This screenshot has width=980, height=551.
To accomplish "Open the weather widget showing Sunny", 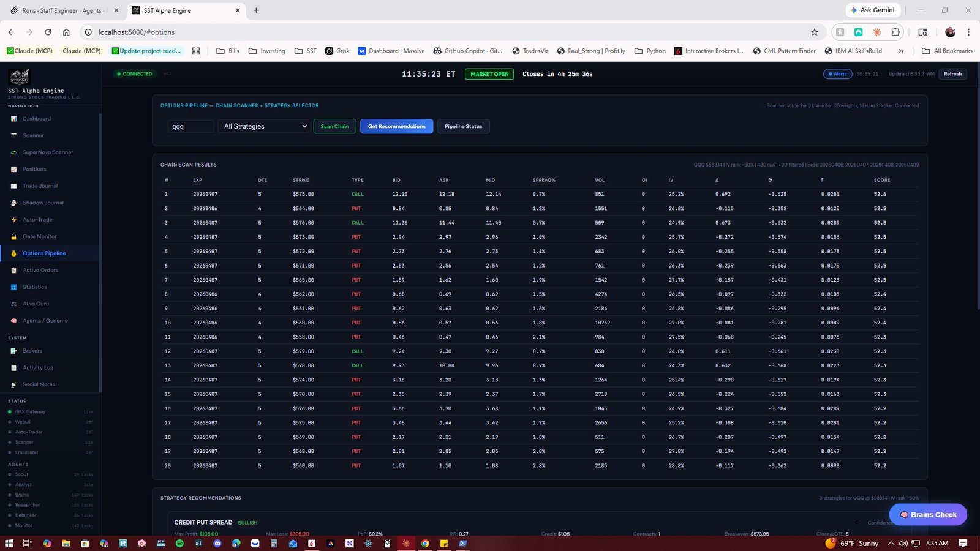I will pos(852,543).
